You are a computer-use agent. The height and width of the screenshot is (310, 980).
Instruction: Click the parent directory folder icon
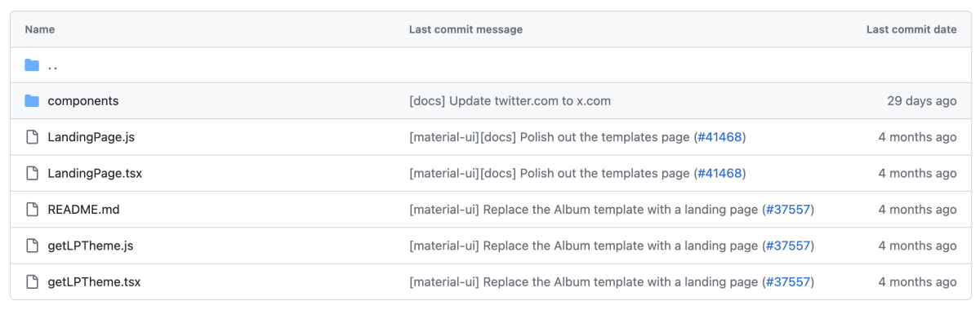tap(32, 65)
